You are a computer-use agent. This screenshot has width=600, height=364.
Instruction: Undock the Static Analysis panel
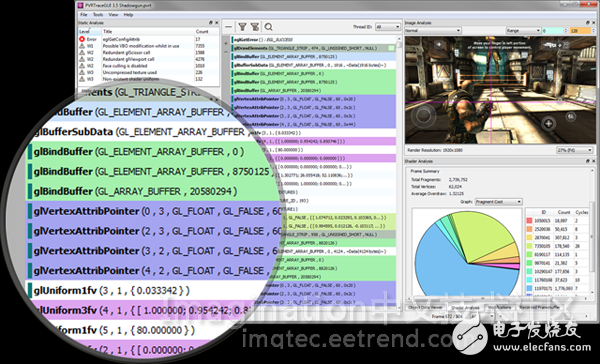211,23
